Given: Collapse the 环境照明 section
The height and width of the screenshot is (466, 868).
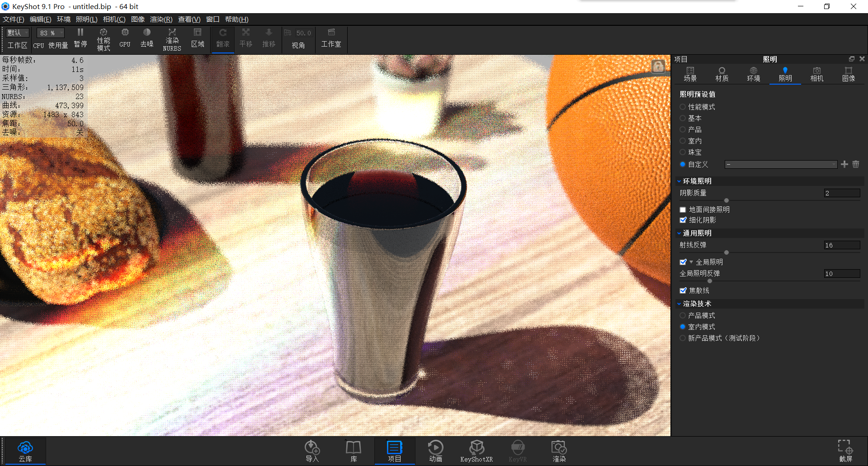Looking at the screenshot, I should tap(679, 181).
